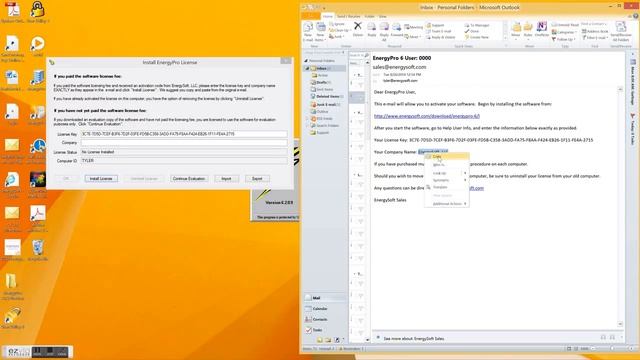The width and height of the screenshot is (640, 360).
Task: Open the More dropdown in Respond group
Action: 412,37
